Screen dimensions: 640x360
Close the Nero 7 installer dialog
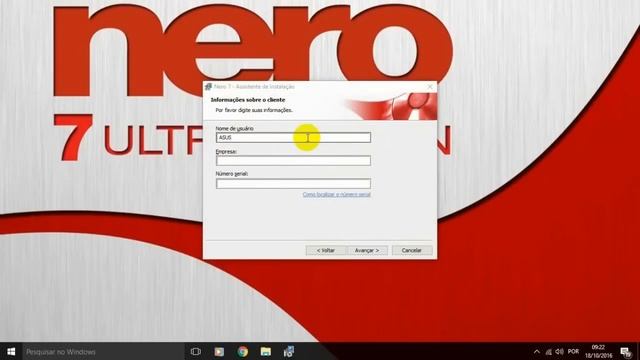tap(430, 87)
